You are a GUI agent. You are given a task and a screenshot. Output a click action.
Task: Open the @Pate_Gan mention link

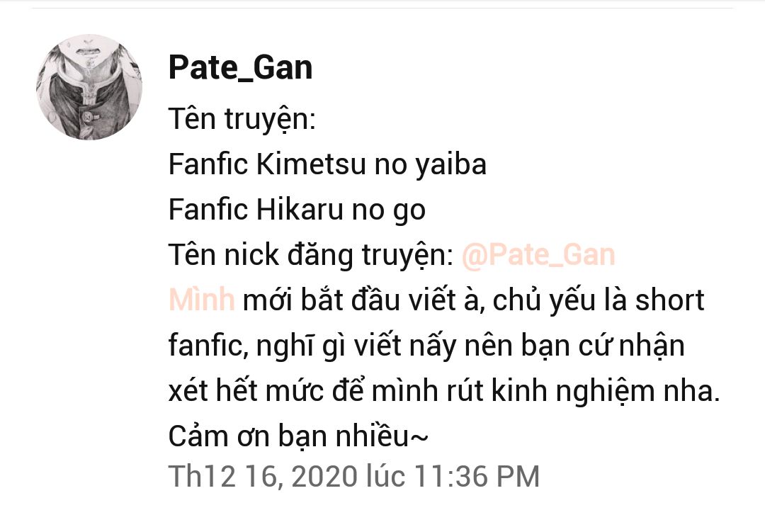[x=538, y=255]
